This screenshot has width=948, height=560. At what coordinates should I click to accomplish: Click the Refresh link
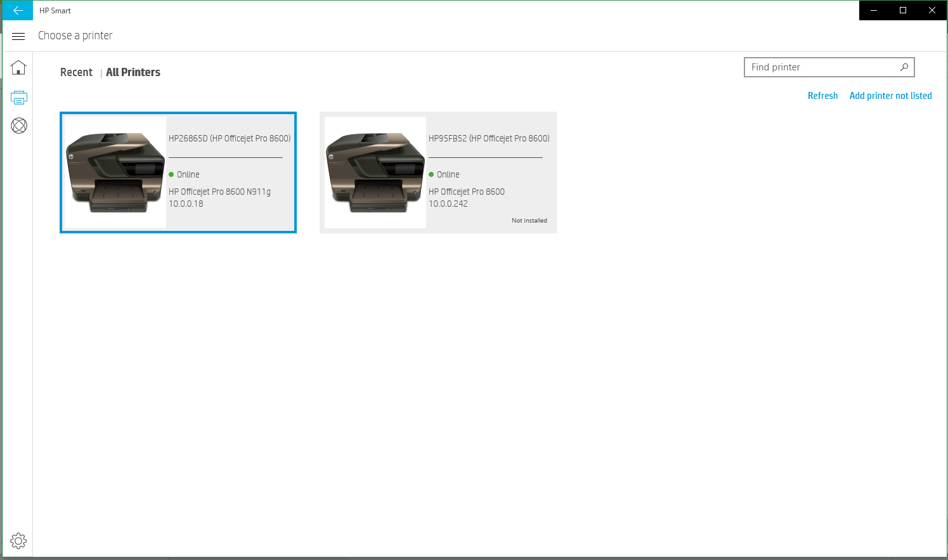[x=822, y=96]
